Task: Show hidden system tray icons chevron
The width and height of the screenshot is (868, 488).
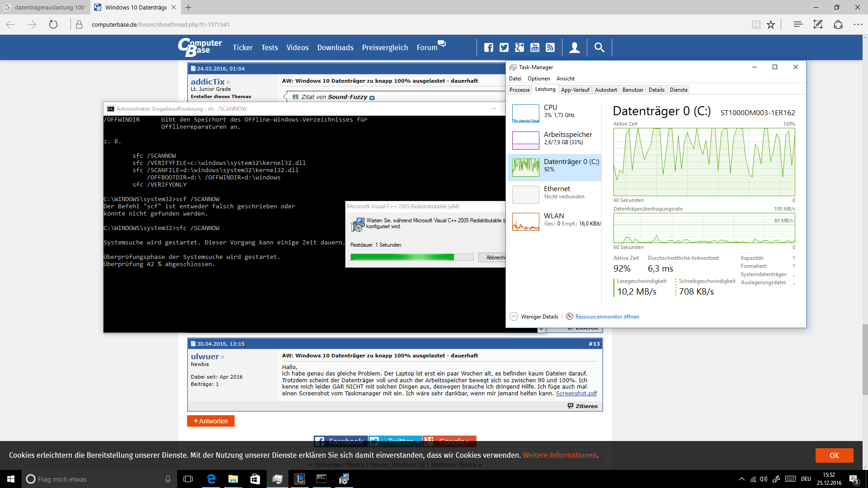Action: [741, 479]
